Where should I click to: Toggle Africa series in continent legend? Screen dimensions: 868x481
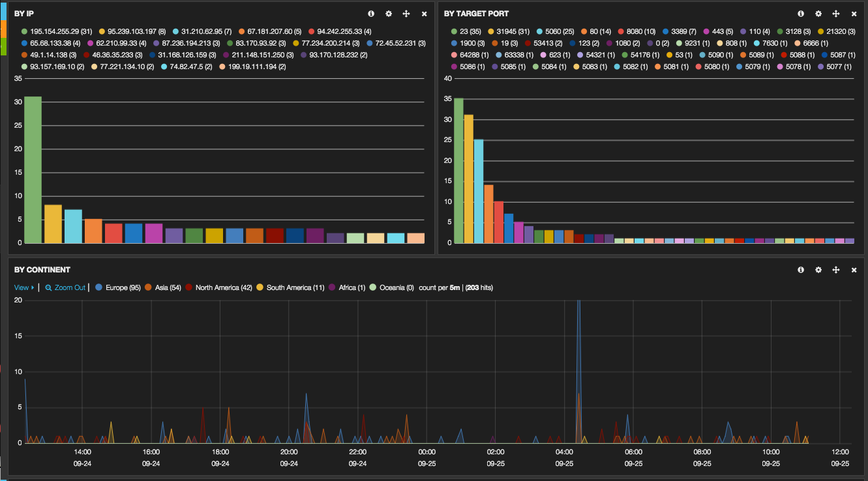pyautogui.click(x=351, y=287)
